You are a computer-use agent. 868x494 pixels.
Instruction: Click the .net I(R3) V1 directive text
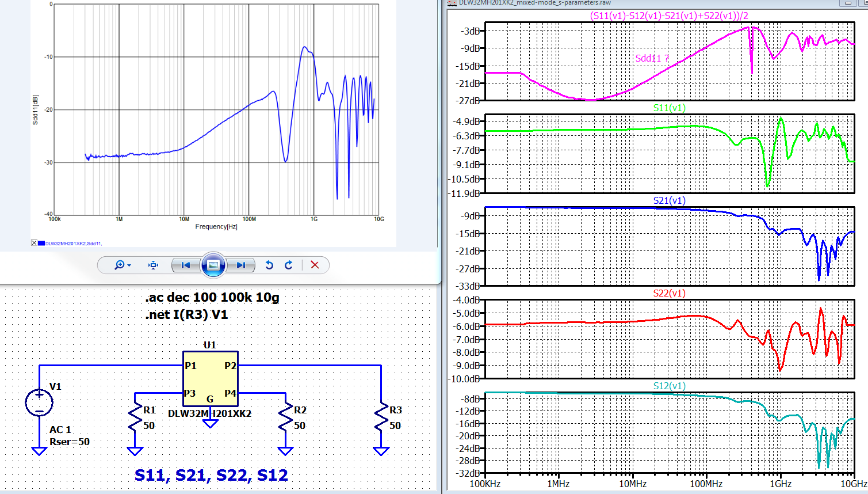tap(186, 315)
